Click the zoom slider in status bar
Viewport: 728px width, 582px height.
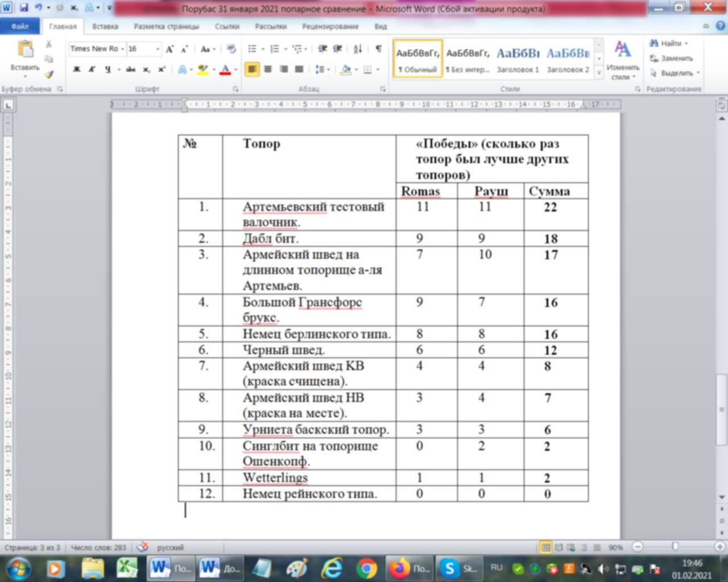coord(675,547)
